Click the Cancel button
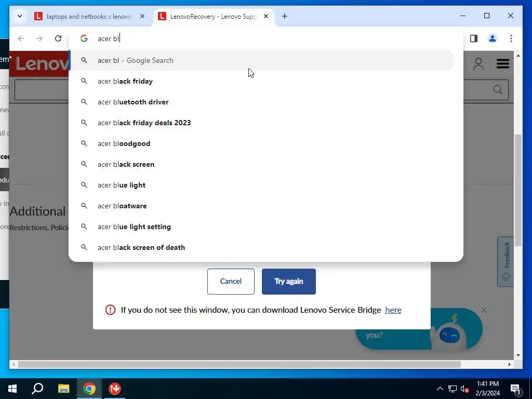This screenshot has height=399, width=532. pyautogui.click(x=231, y=281)
